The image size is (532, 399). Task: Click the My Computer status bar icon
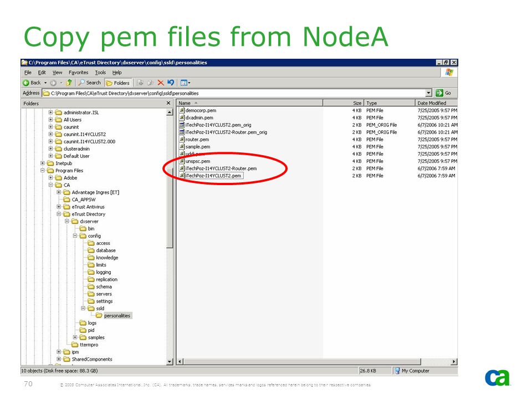[397, 371]
